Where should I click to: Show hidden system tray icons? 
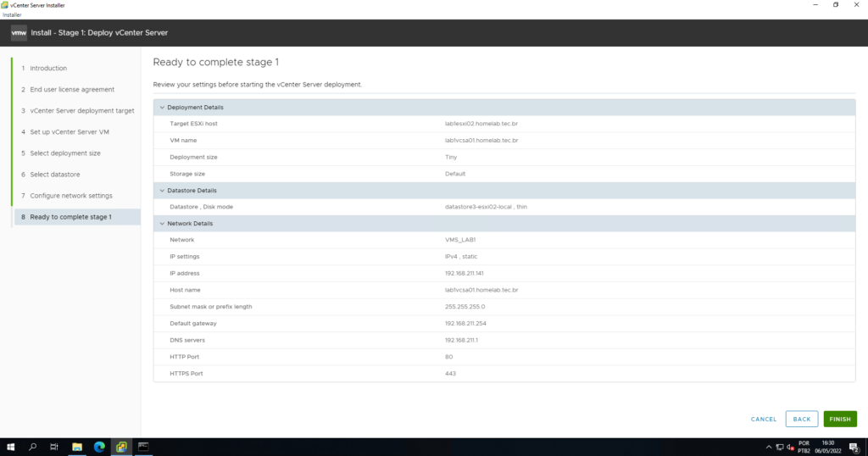coord(768,448)
